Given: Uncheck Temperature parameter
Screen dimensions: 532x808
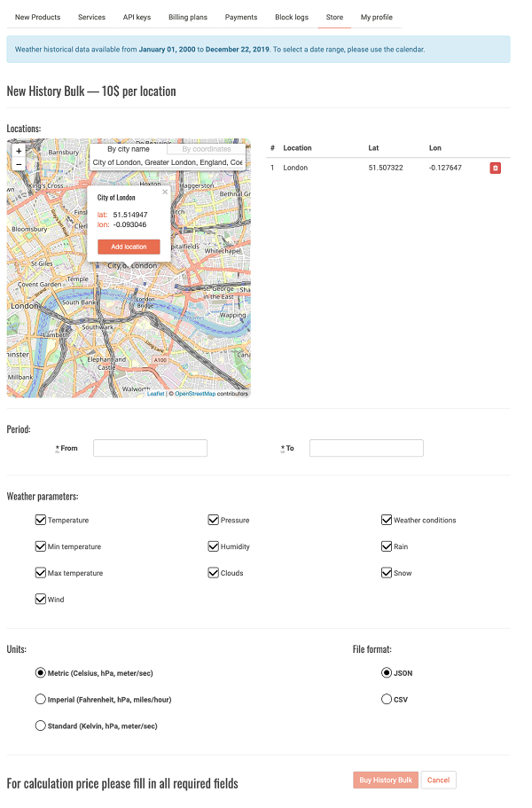Looking at the screenshot, I should click(41, 520).
